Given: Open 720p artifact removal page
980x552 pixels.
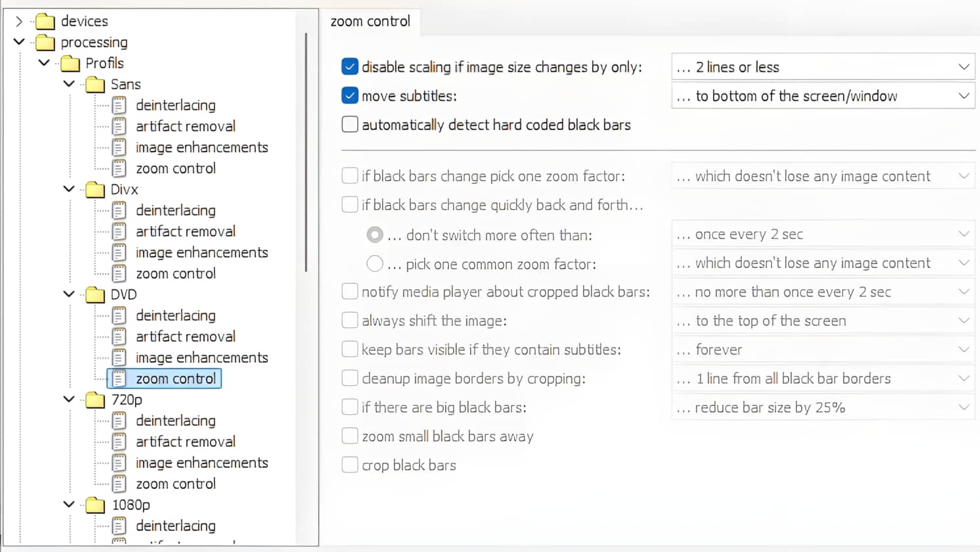Looking at the screenshot, I should 185,442.
